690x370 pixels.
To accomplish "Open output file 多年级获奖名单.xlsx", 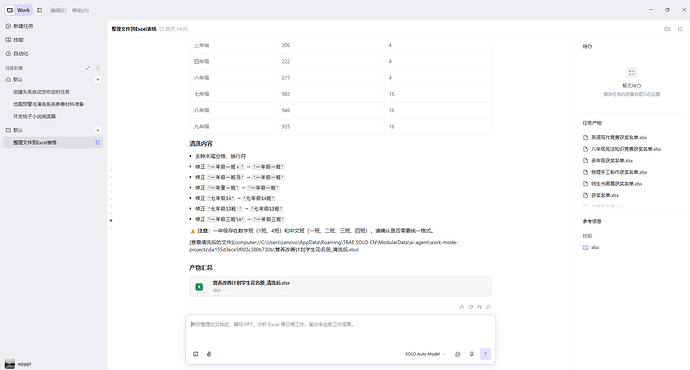I will tap(612, 161).
